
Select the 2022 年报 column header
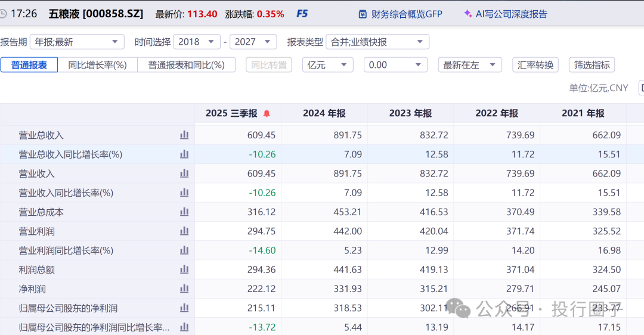[x=497, y=113]
